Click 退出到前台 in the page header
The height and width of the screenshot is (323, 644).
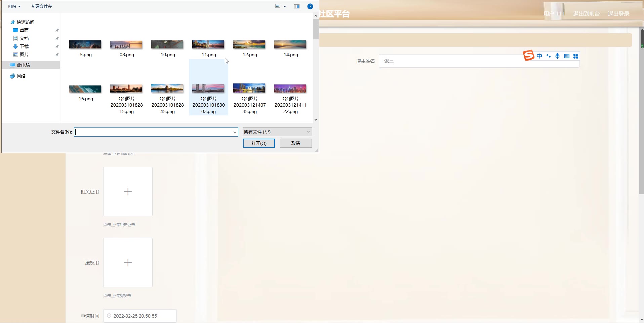[x=587, y=13]
